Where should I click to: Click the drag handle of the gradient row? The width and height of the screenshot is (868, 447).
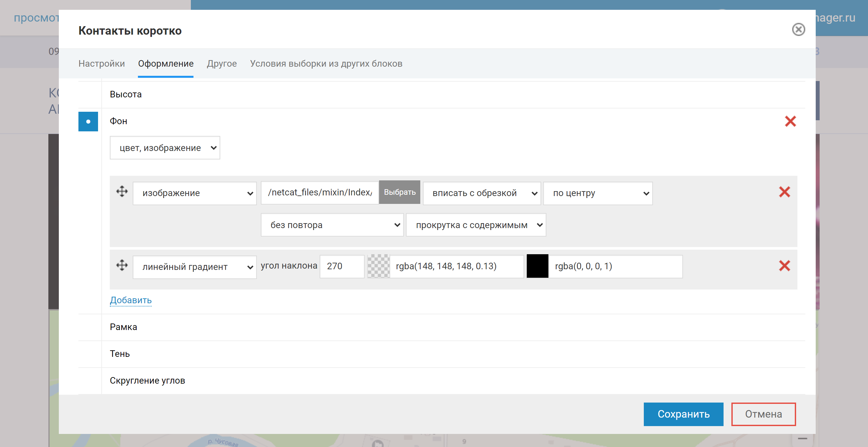pos(122,265)
